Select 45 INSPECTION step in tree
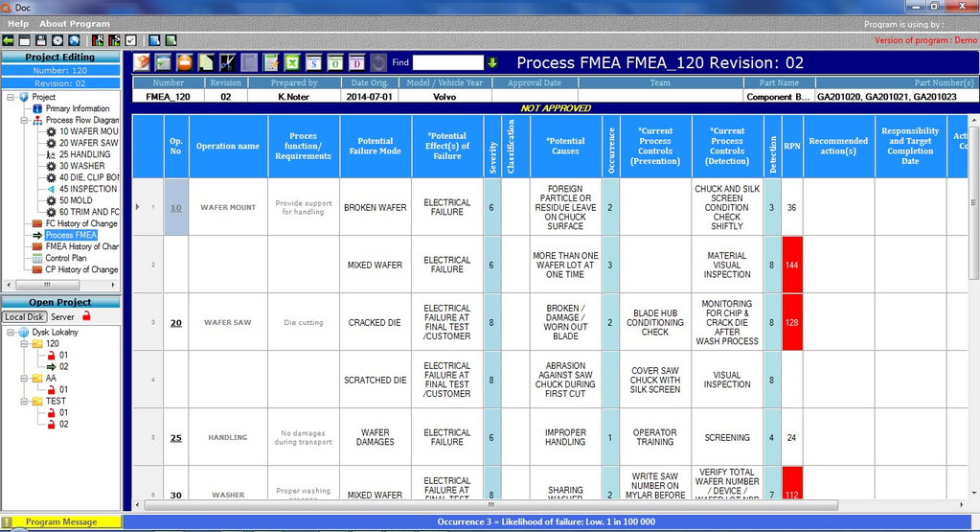The width and height of the screenshot is (980, 532). (88, 189)
